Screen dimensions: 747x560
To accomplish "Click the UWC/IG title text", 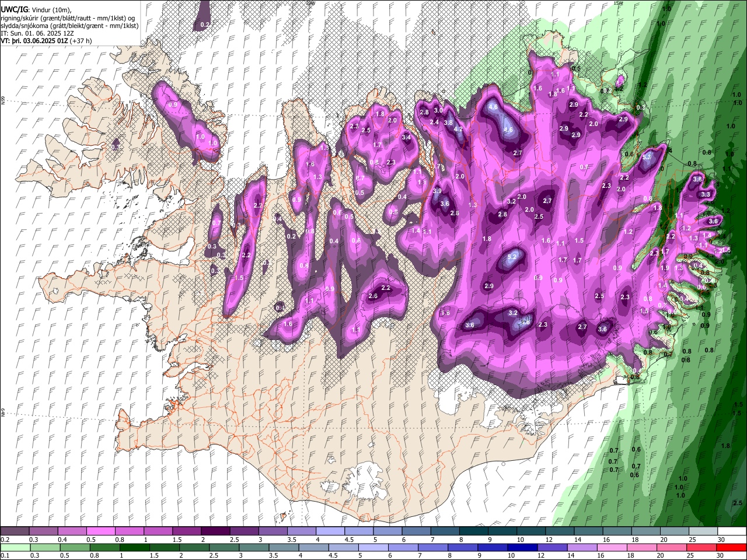I will click(14, 9).
